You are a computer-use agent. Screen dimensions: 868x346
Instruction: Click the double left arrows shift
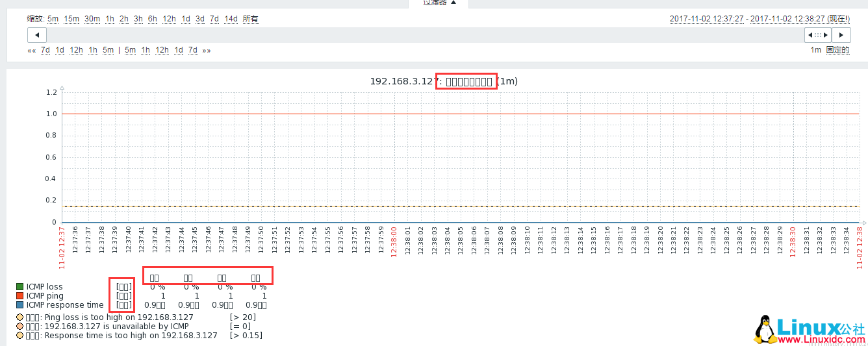coord(32,51)
